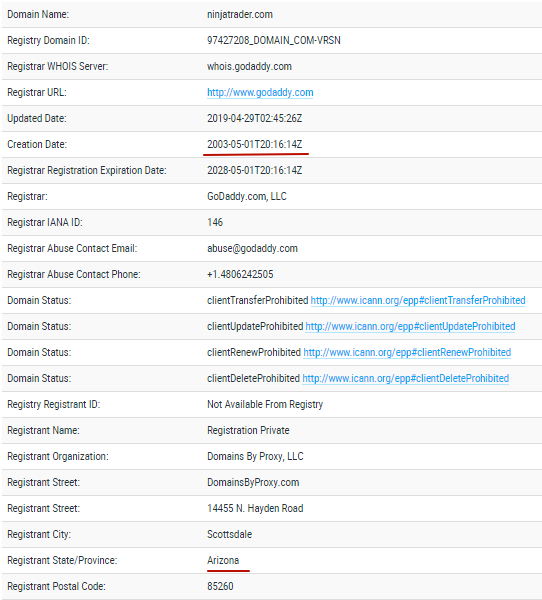Click the DomainsByProxy.com street value
This screenshot has height=600, width=542.
click(253, 483)
